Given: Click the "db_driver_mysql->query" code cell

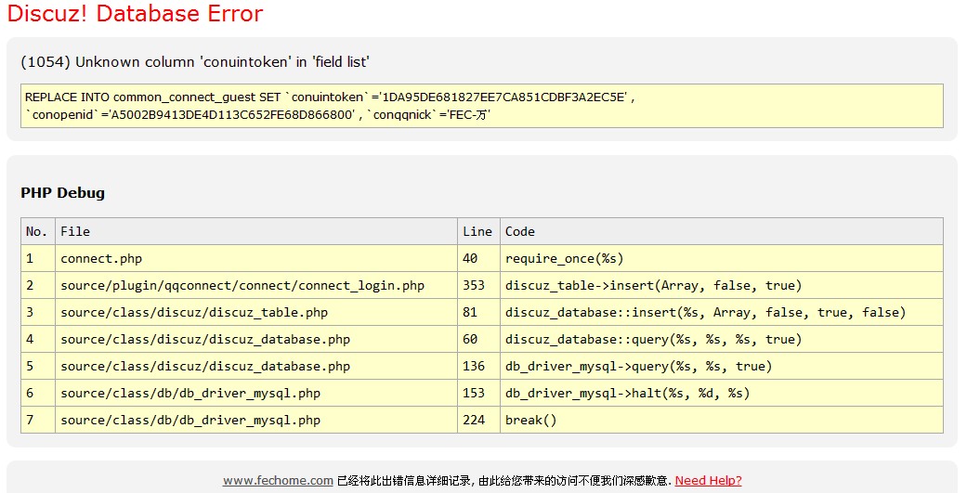Looking at the screenshot, I should [x=638, y=366].
